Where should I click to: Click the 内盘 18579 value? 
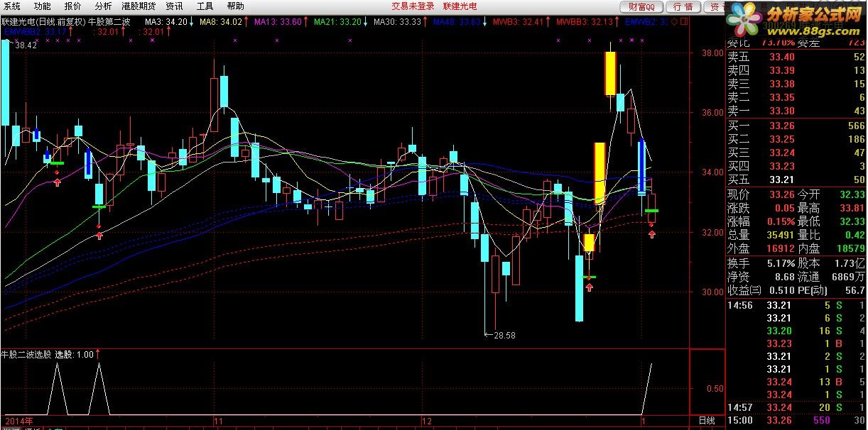point(851,248)
